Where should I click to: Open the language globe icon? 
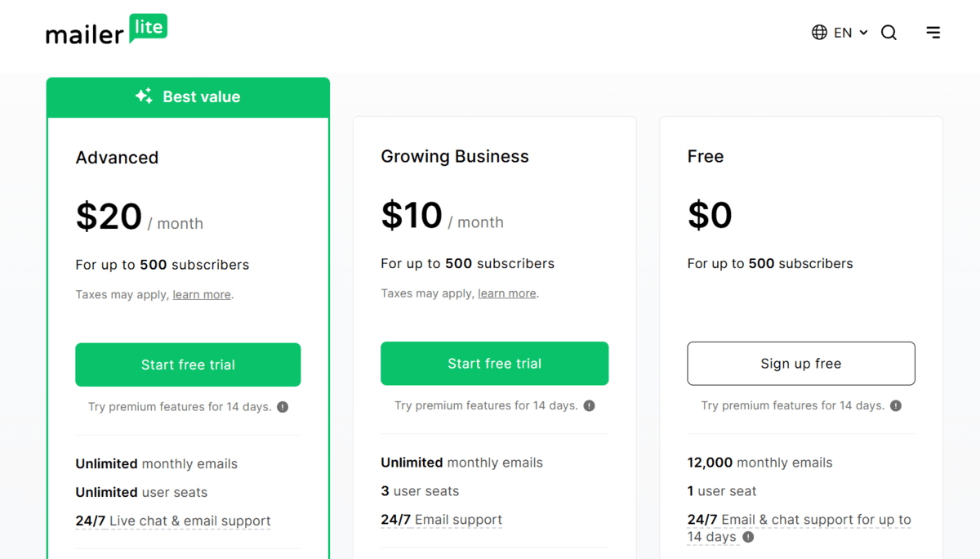coord(818,32)
